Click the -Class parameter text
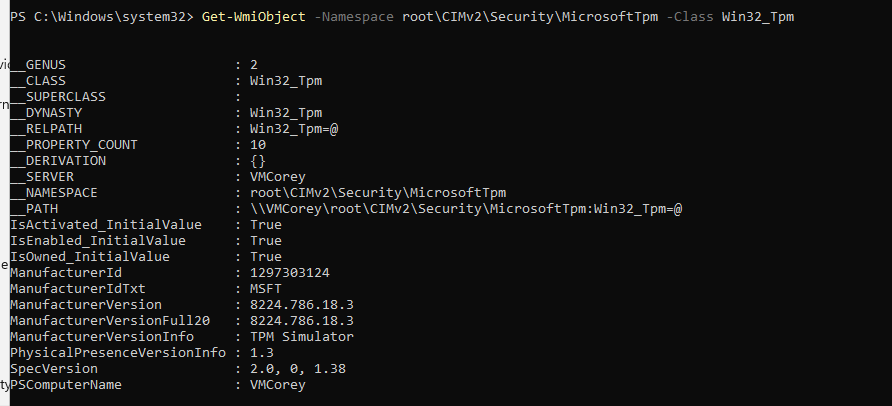The image size is (892, 406). [689, 17]
